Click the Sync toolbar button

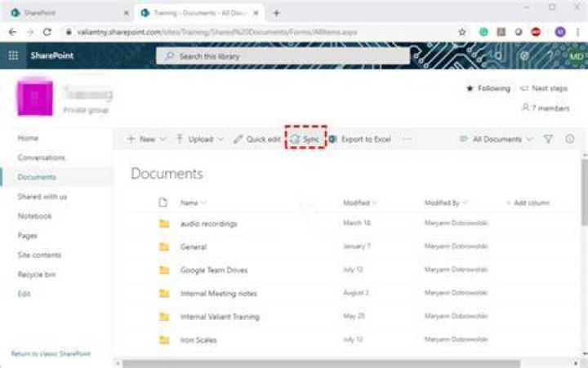tap(305, 139)
